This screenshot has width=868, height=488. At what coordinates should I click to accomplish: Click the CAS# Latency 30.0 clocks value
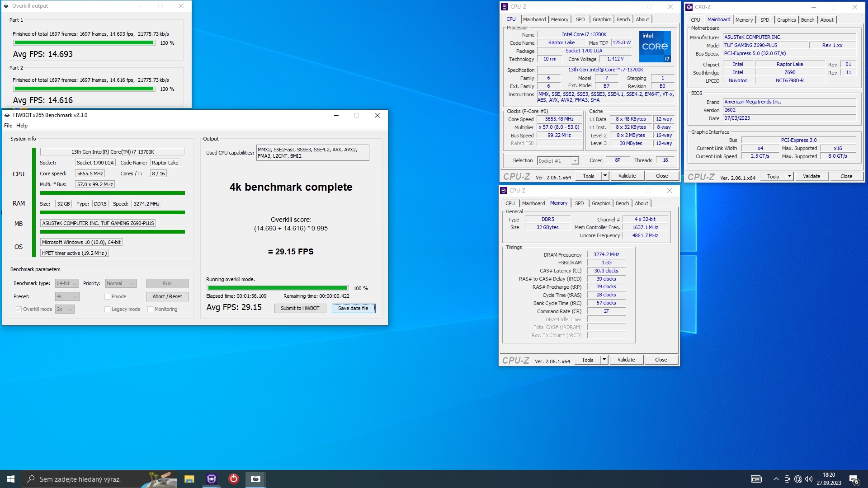tap(606, 271)
